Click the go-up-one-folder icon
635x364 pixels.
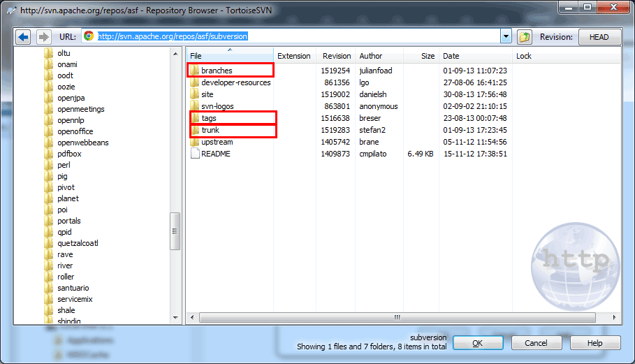coord(525,37)
